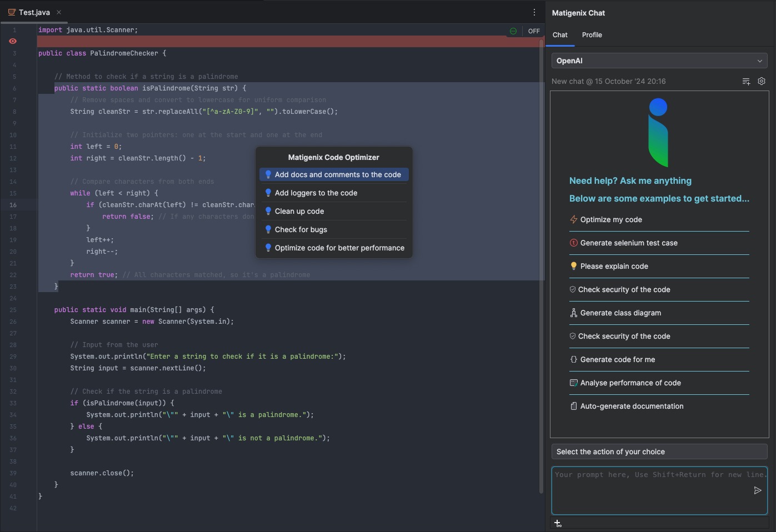Send the chat prompt with arrow icon
Image resolution: width=776 pixels, height=532 pixels.
(x=757, y=490)
